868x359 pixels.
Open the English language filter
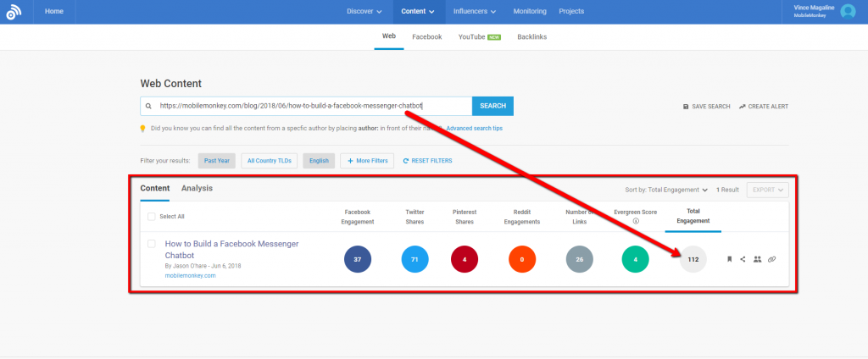(x=319, y=161)
